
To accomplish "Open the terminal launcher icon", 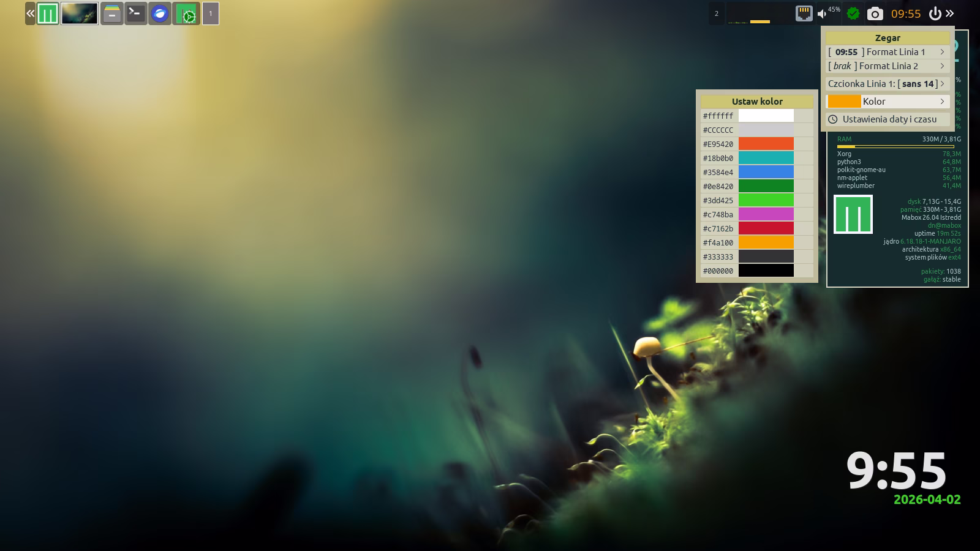I will 136,13.
